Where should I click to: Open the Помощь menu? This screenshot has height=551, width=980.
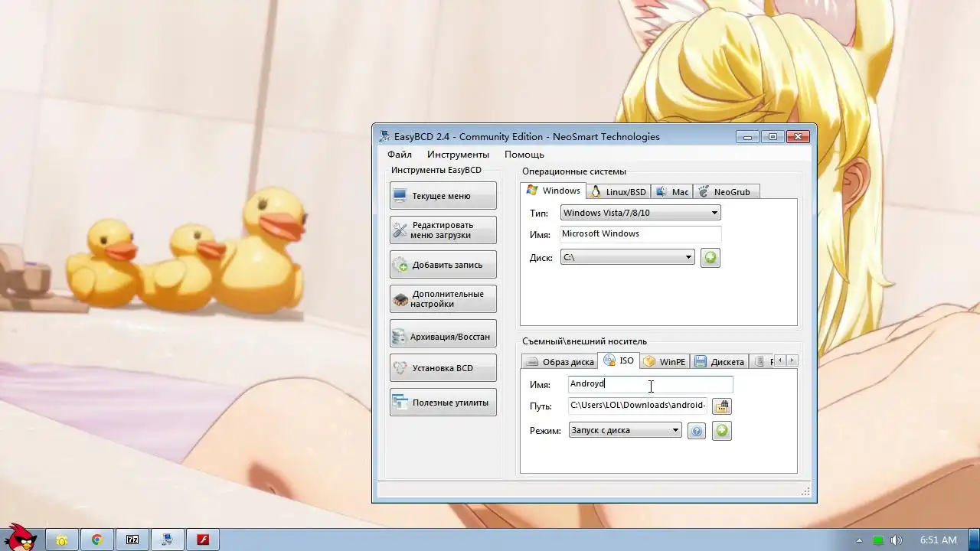[524, 155]
